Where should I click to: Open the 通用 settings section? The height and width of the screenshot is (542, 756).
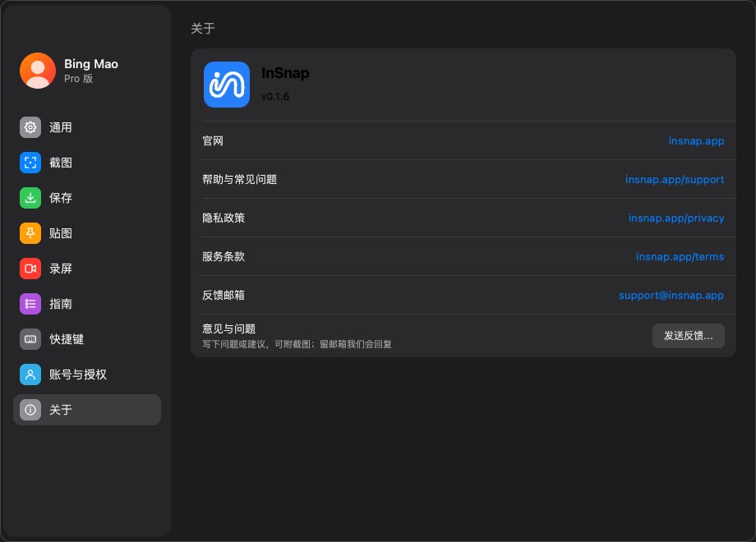[x=87, y=127]
